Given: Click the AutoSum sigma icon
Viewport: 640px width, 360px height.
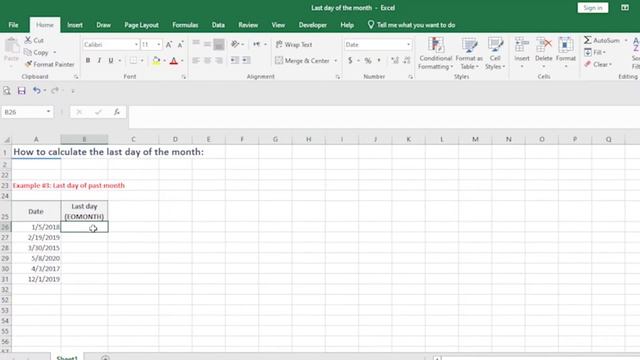Looking at the screenshot, I should 587,40.
